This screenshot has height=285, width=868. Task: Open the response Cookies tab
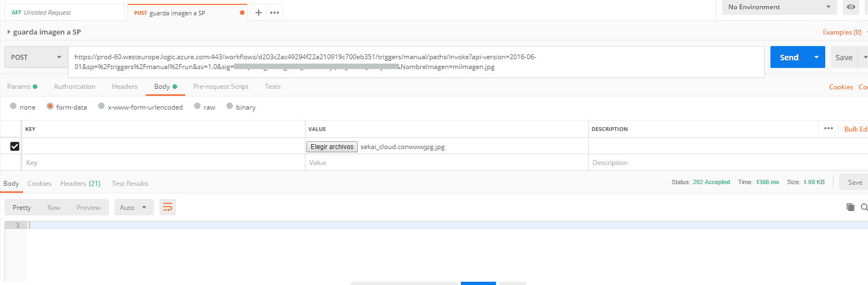pyautogui.click(x=39, y=184)
